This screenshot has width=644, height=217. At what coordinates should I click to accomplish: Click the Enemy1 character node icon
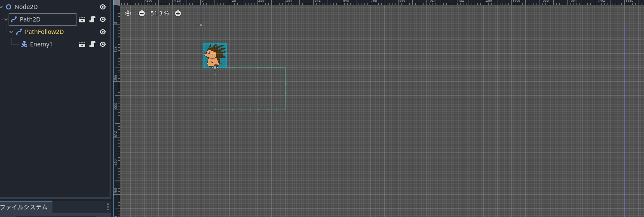[24, 44]
